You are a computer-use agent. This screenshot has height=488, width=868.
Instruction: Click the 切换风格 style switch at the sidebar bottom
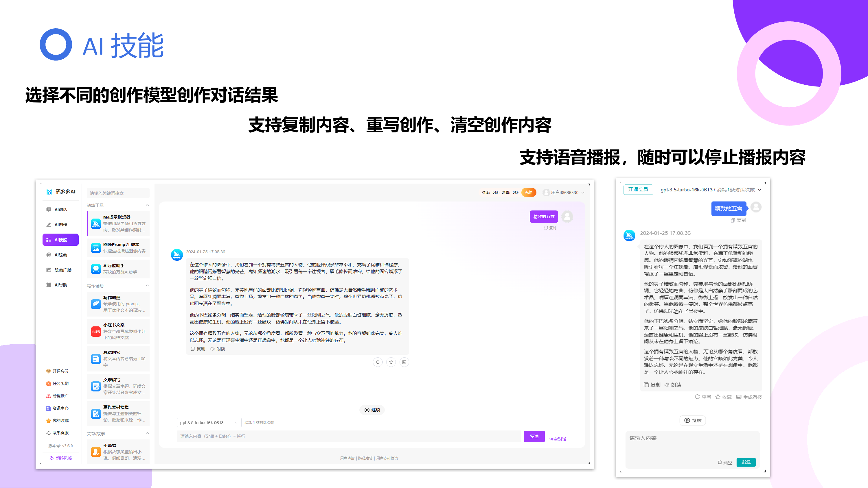coord(61,458)
